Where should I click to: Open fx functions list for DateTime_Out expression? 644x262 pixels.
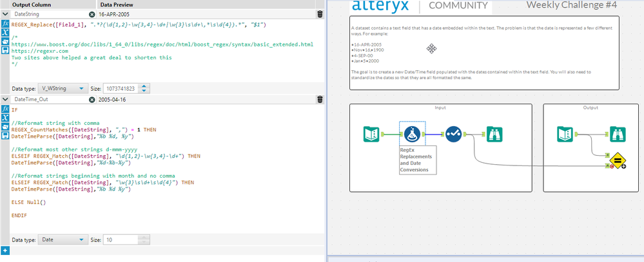(5, 109)
